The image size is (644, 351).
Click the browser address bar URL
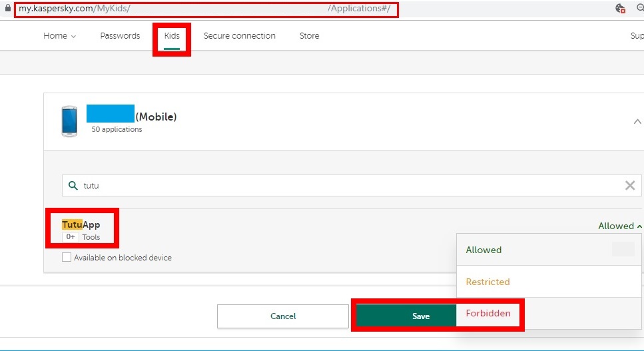pyautogui.click(x=204, y=8)
